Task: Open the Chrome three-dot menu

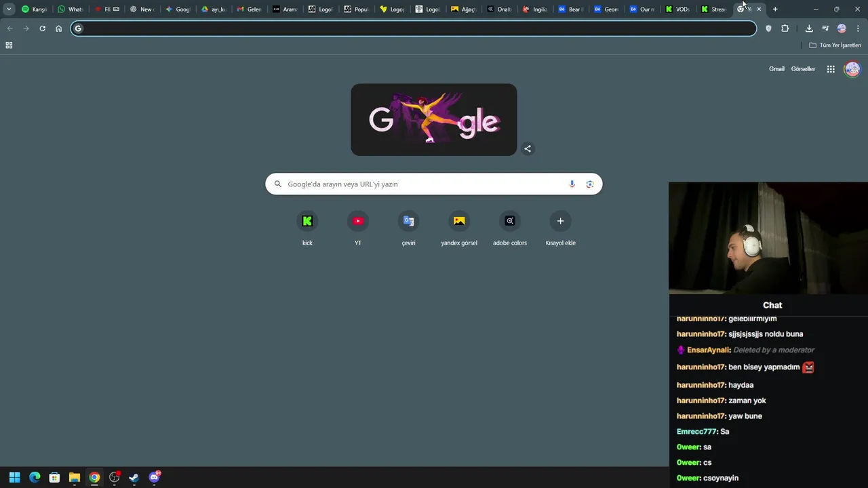Action: (x=858, y=28)
